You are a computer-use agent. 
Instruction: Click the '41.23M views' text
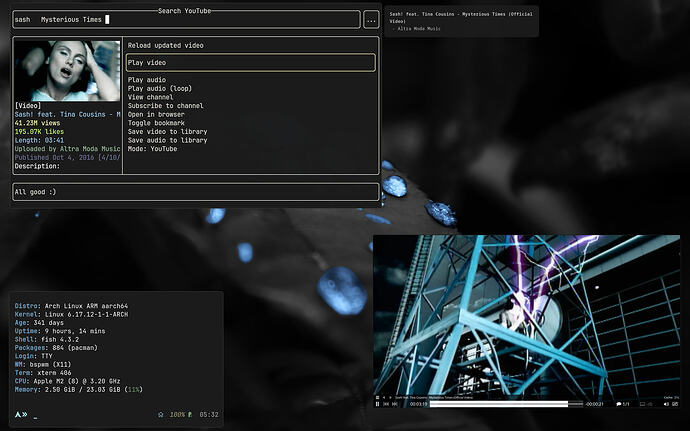coord(37,123)
